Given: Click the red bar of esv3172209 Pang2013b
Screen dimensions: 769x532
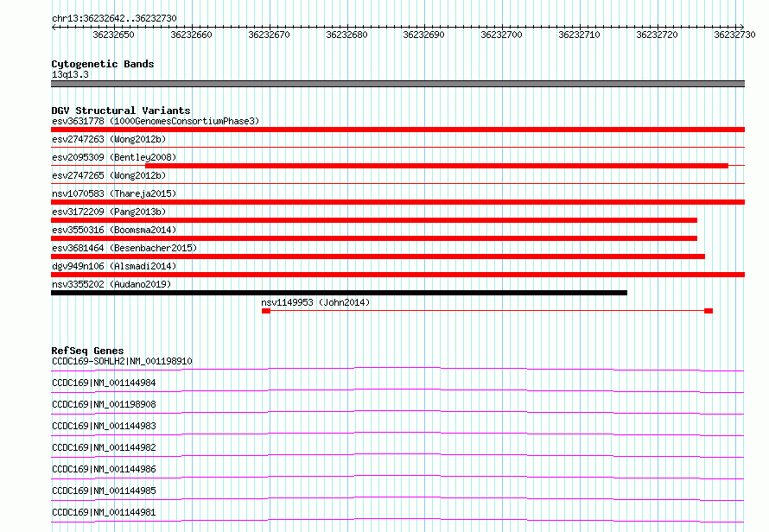Looking at the screenshot, I should pos(374,220).
